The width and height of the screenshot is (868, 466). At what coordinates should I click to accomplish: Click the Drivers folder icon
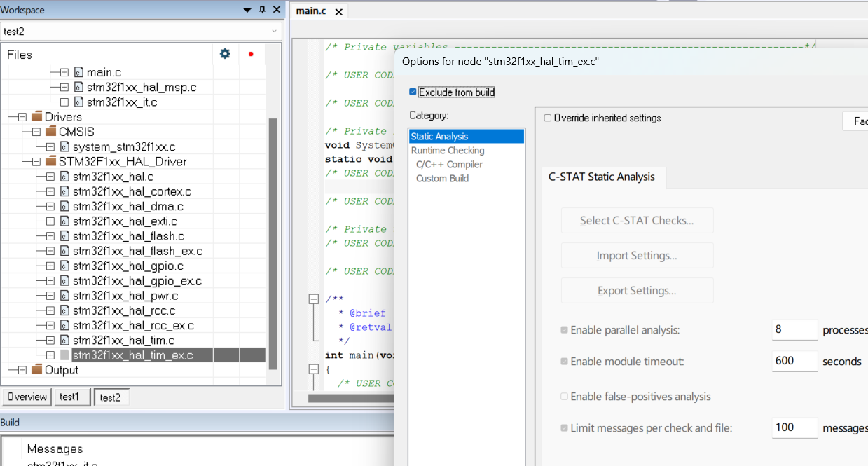pos(37,117)
